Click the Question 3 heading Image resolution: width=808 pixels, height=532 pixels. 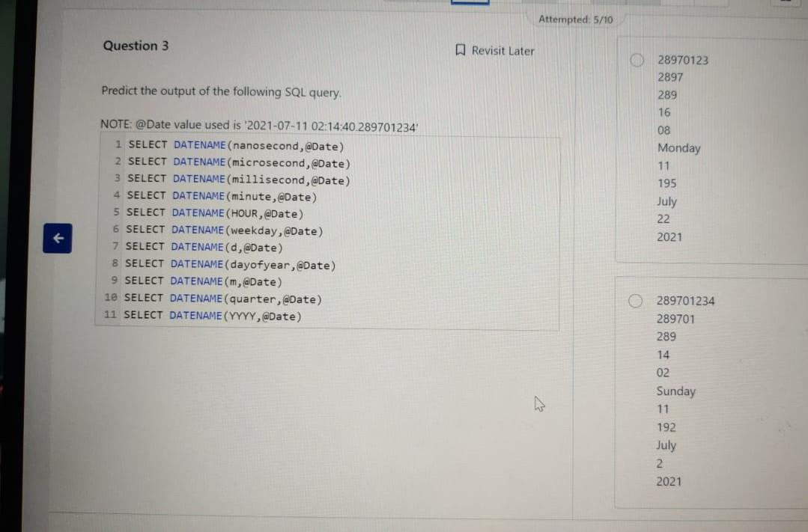136,46
